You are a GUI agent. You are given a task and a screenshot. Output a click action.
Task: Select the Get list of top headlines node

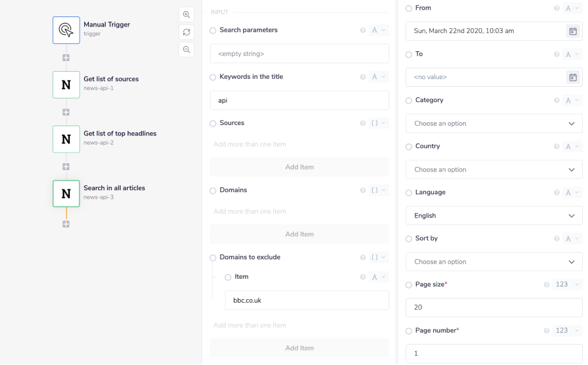[x=66, y=139]
